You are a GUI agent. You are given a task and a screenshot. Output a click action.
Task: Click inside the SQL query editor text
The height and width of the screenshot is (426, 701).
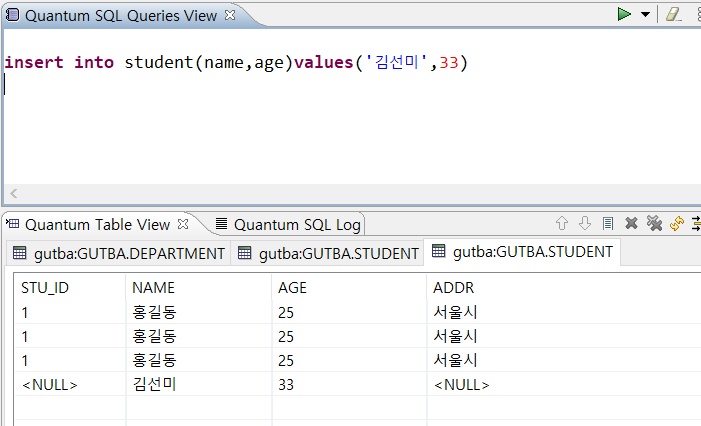click(x=236, y=63)
